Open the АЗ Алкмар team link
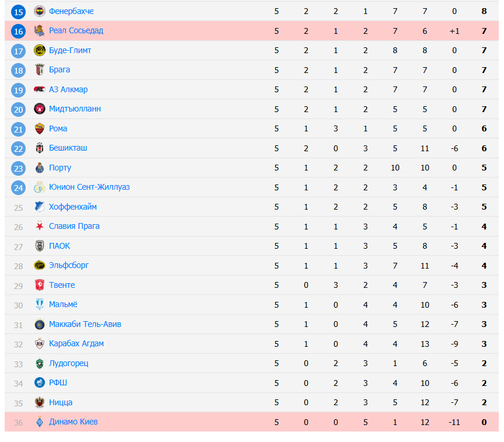 [68, 89]
